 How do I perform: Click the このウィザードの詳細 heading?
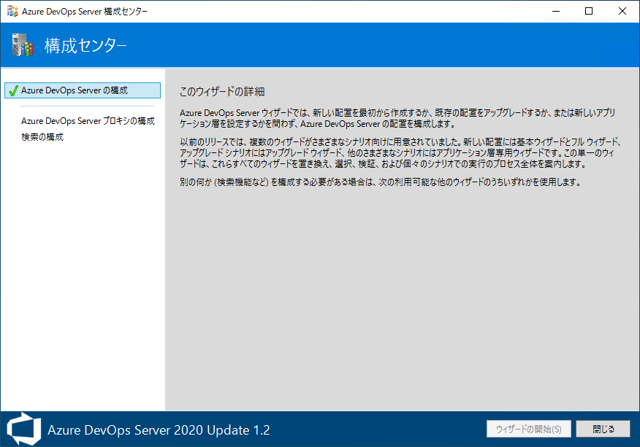[x=222, y=91]
